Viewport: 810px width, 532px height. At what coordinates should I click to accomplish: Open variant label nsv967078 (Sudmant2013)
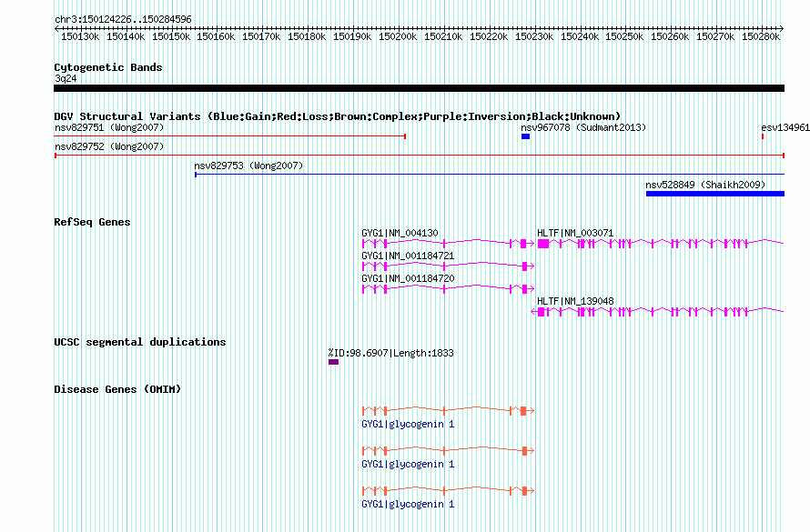583,127
